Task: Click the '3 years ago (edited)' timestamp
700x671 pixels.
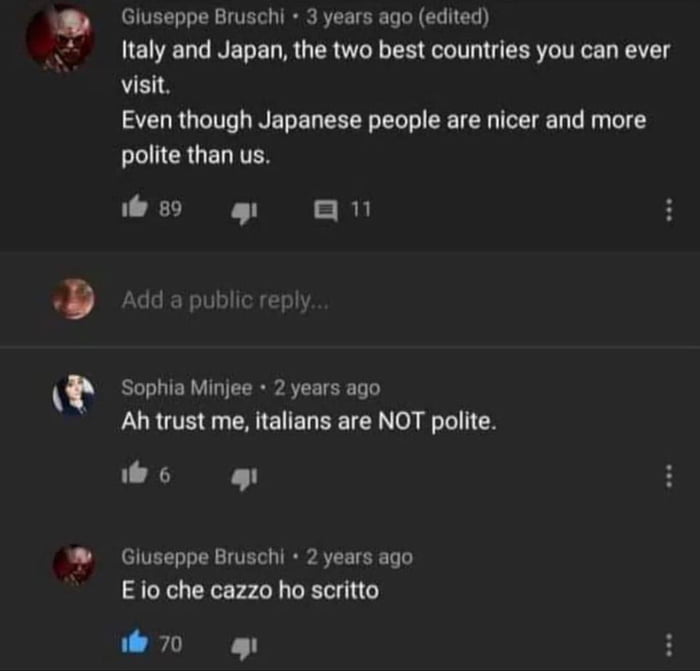Action: tap(398, 17)
